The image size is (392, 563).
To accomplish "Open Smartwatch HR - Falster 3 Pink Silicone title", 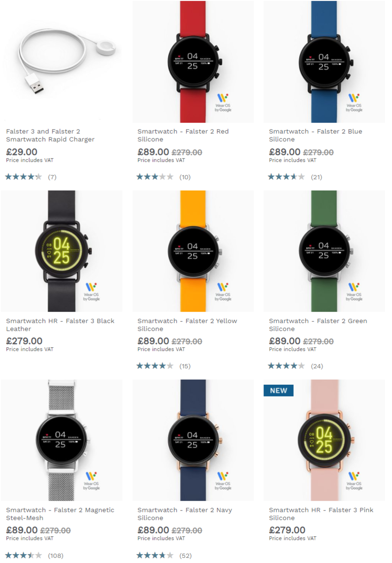I will [321, 514].
